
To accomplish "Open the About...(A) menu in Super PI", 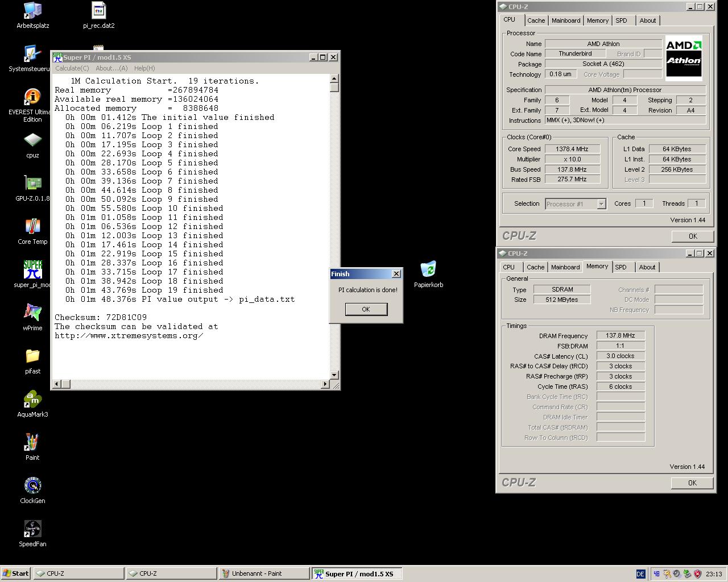I will 111,68.
